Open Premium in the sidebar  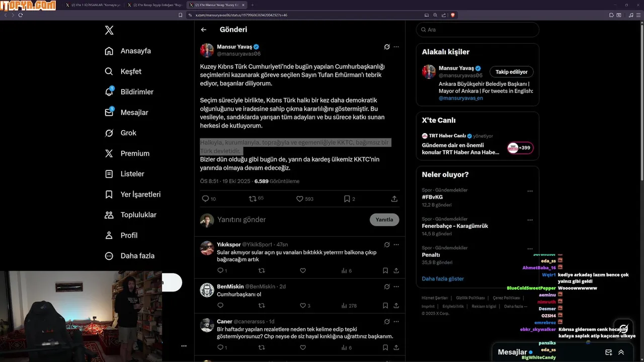[x=127, y=153]
